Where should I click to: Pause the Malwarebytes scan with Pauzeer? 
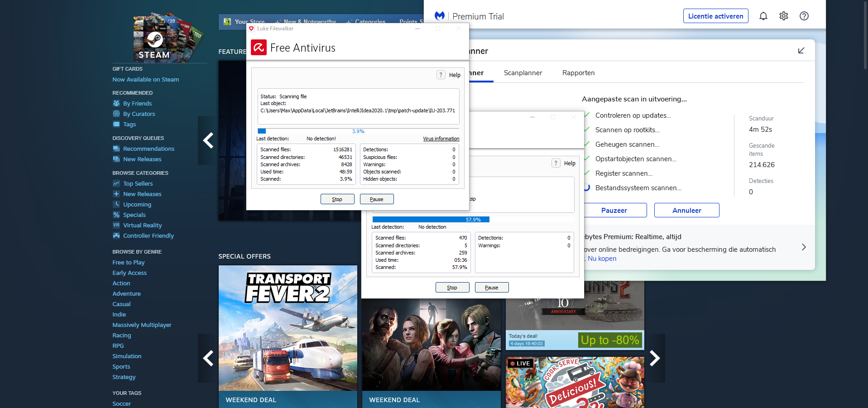(x=614, y=211)
